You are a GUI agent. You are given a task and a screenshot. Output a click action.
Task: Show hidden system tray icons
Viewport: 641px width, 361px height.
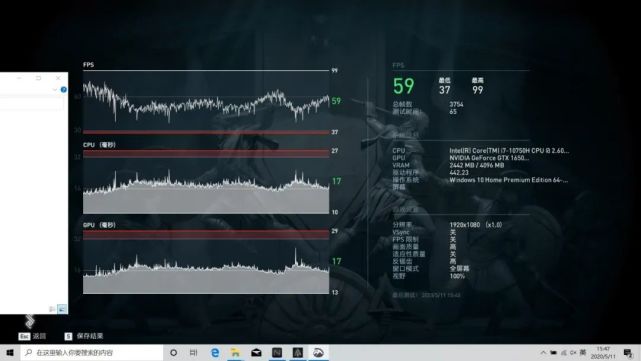click(x=543, y=352)
